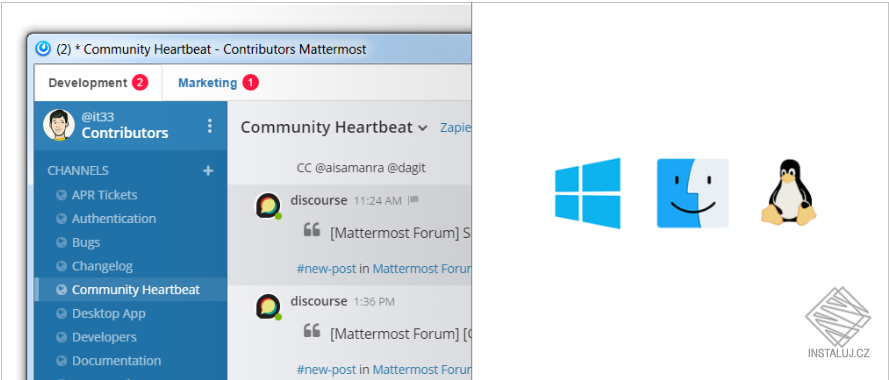
Task: Click globe icon beside Authentication
Action: (62, 219)
